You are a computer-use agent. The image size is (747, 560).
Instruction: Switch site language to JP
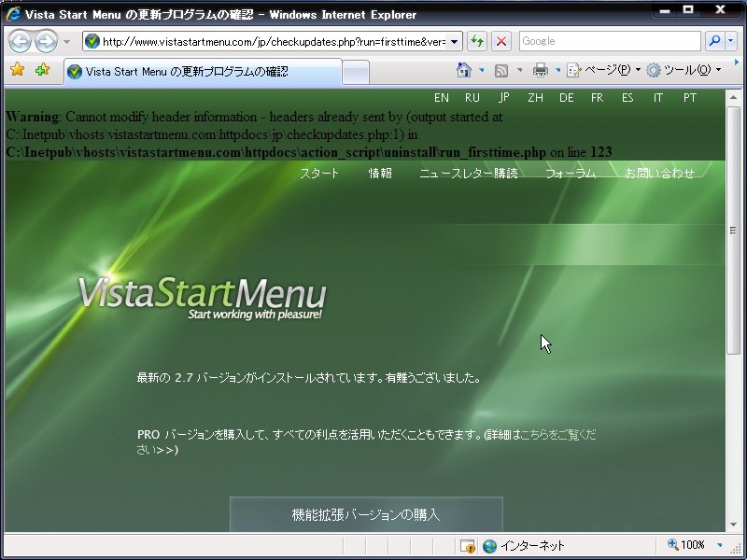click(504, 98)
